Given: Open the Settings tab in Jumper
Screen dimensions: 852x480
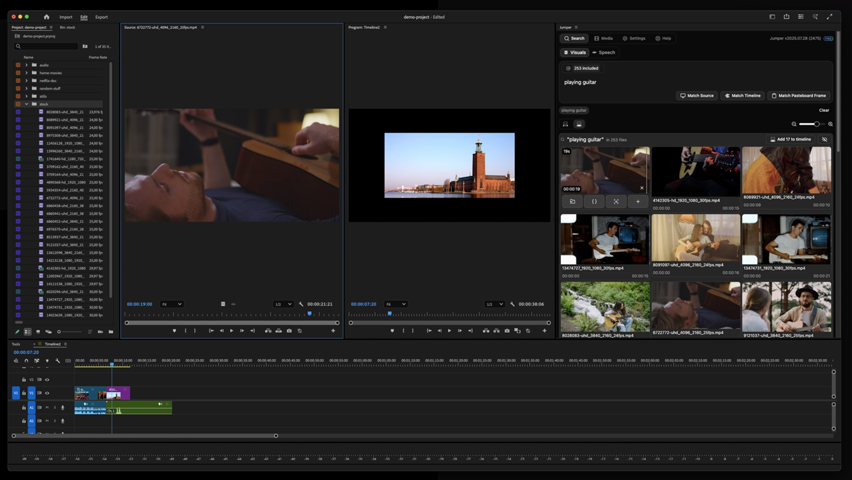Looking at the screenshot, I should click(x=634, y=38).
